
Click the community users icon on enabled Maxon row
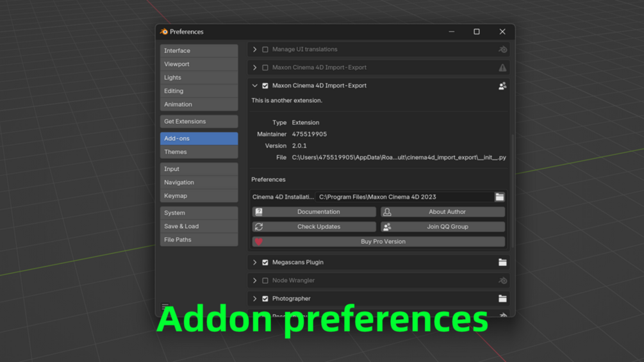502,86
